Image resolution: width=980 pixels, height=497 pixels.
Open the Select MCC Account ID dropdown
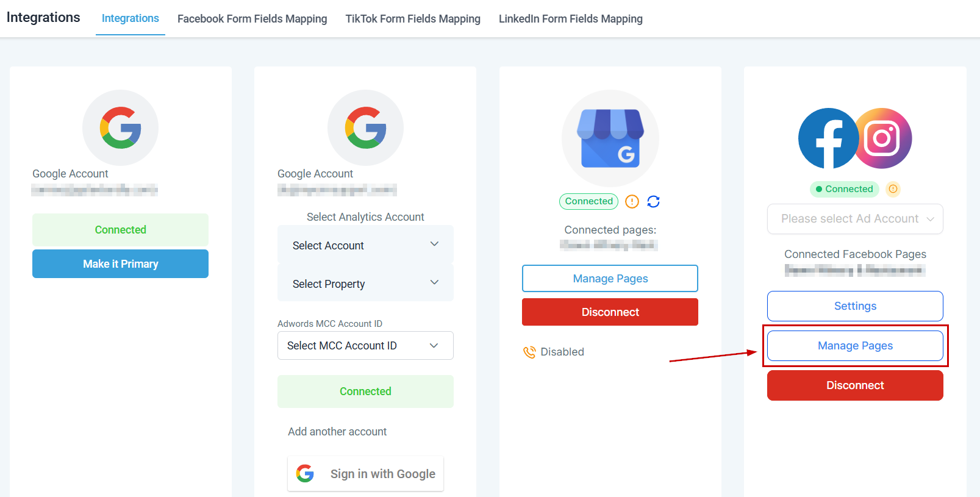[365, 346]
